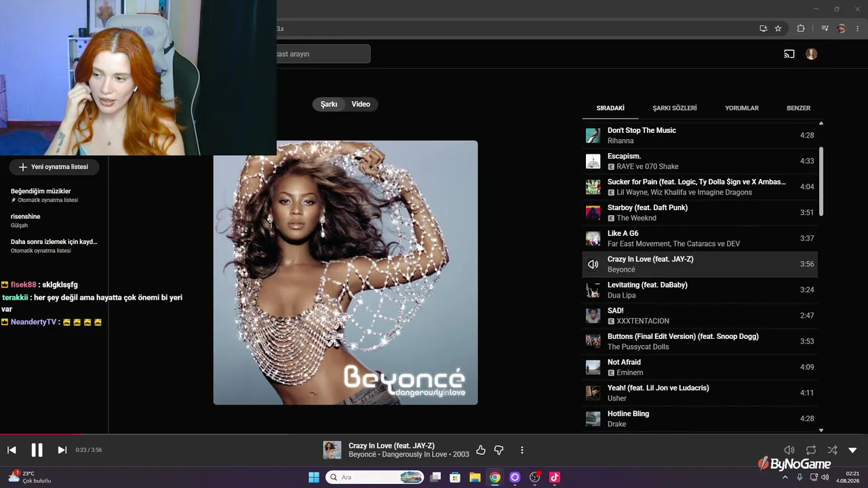
Task: Open the Chrome extensions puzzle icon
Action: click(x=801, y=28)
